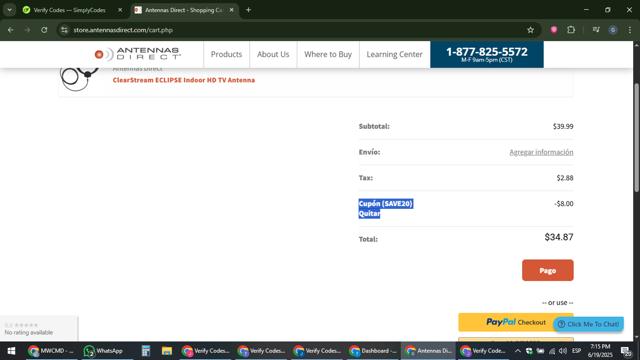Click the No rating available badge
Screen dimensions: 640x360
[38, 329]
